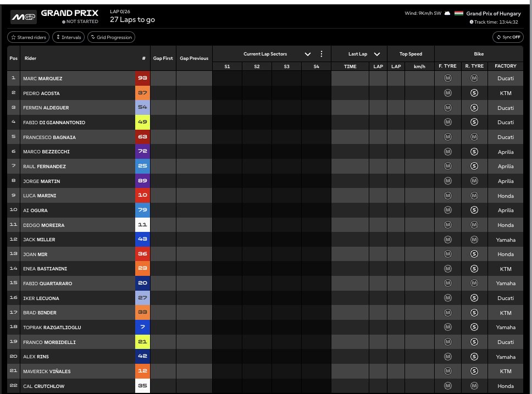Expand the Last Lap dropdown chevron
Viewport: 532px width, 394px height.
377,54
